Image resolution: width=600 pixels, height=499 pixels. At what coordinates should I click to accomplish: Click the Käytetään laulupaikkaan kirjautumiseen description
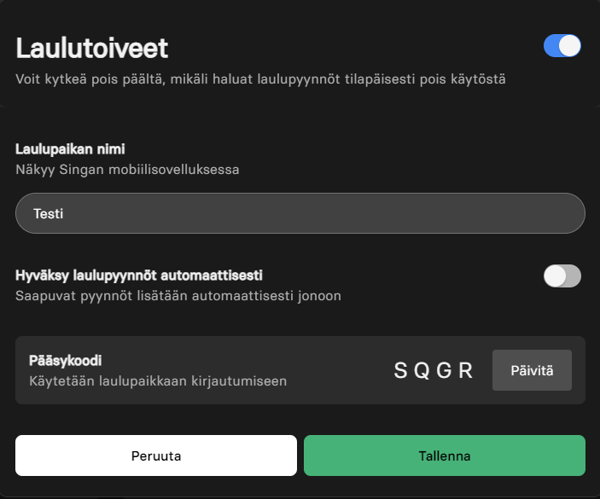click(x=158, y=381)
